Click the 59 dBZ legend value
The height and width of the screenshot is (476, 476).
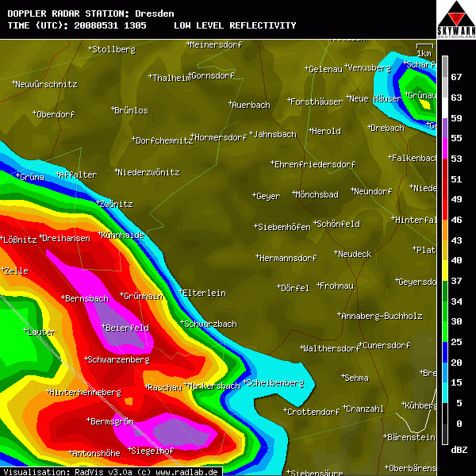(x=456, y=118)
